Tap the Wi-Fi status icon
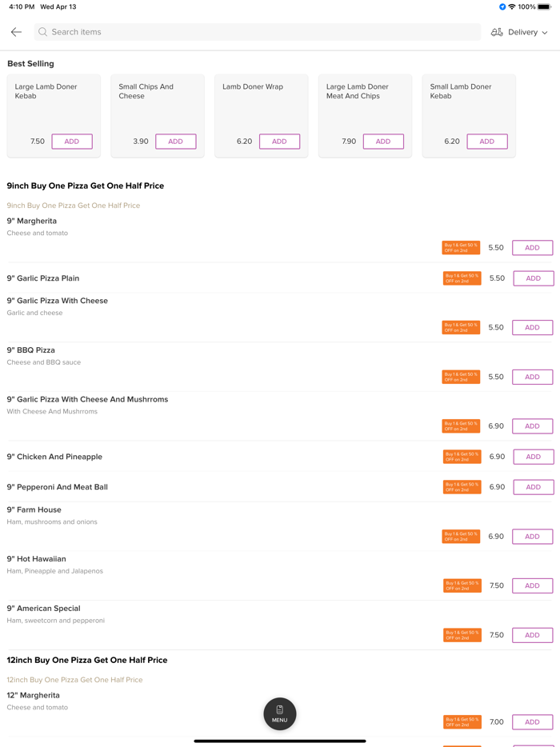Screen dimensions: 560x747 (512, 6)
